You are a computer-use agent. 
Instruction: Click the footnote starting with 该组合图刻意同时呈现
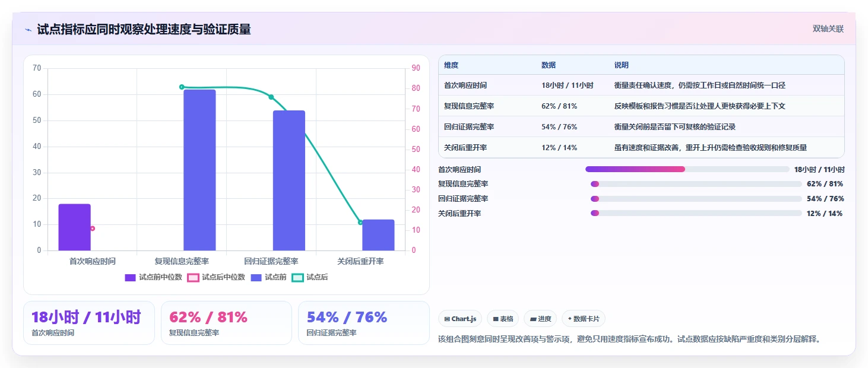click(x=629, y=340)
